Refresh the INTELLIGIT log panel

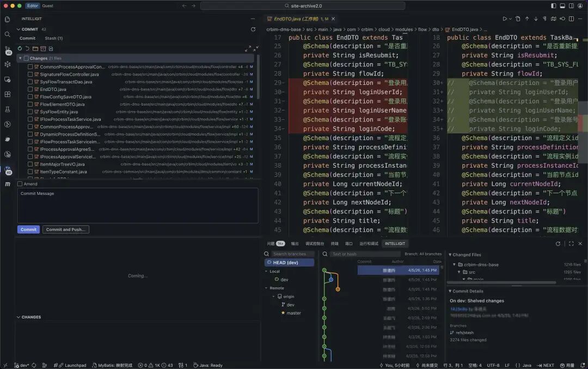coord(558,244)
